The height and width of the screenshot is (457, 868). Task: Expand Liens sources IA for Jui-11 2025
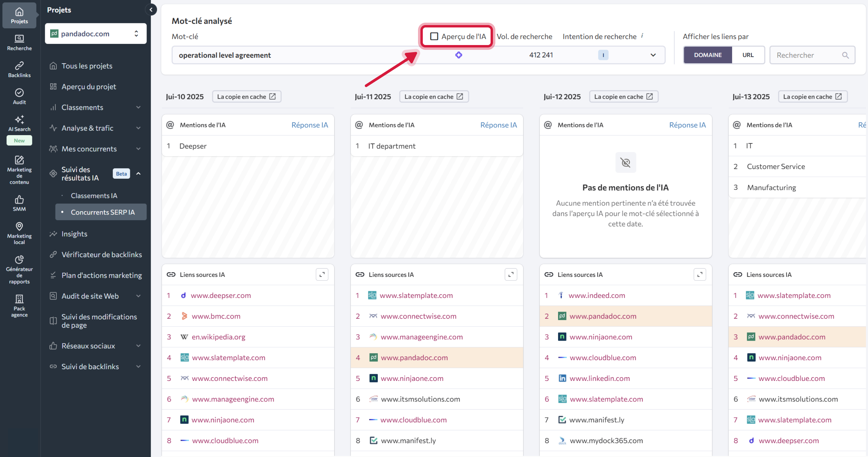point(511,274)
